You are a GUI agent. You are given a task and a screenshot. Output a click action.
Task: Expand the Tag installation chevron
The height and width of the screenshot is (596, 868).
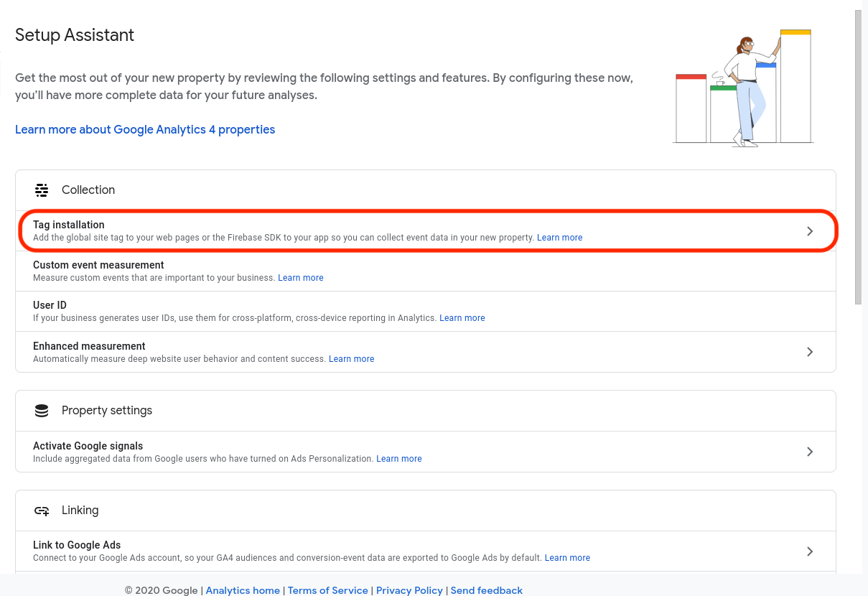(x=810, y=231)
